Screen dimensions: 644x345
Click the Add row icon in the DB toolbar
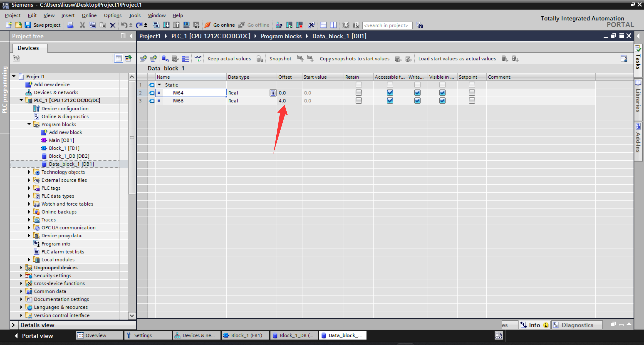[x=154, y=59]
